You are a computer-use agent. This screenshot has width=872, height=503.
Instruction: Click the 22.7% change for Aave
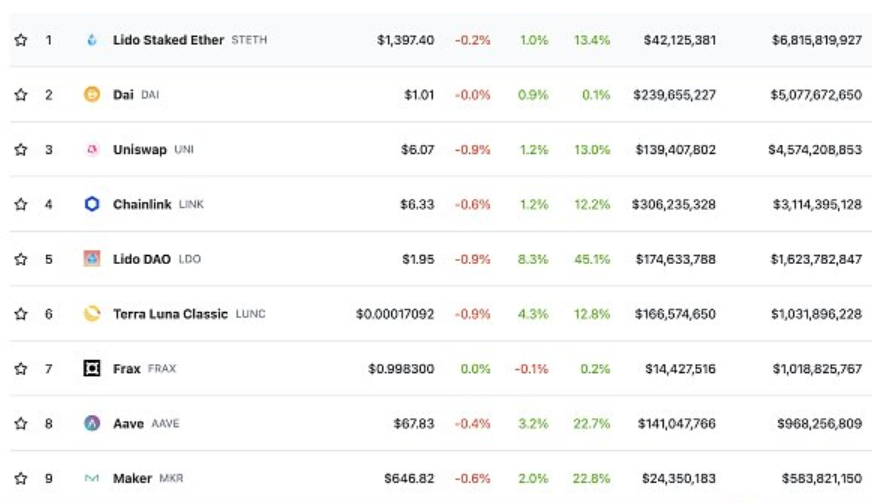click(592, 423)
